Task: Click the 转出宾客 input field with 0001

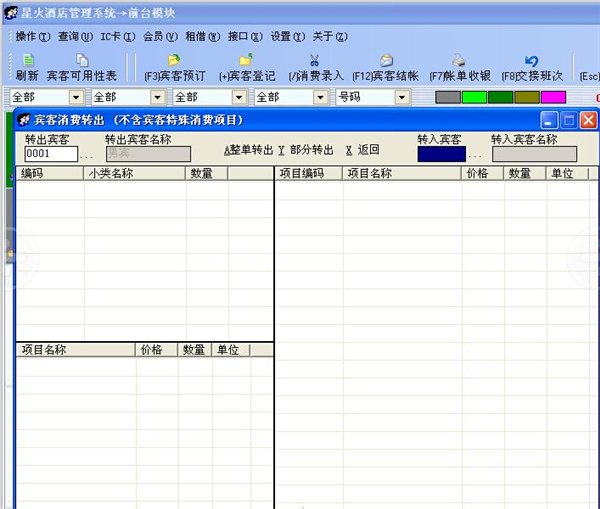Action: coord(51,154)
